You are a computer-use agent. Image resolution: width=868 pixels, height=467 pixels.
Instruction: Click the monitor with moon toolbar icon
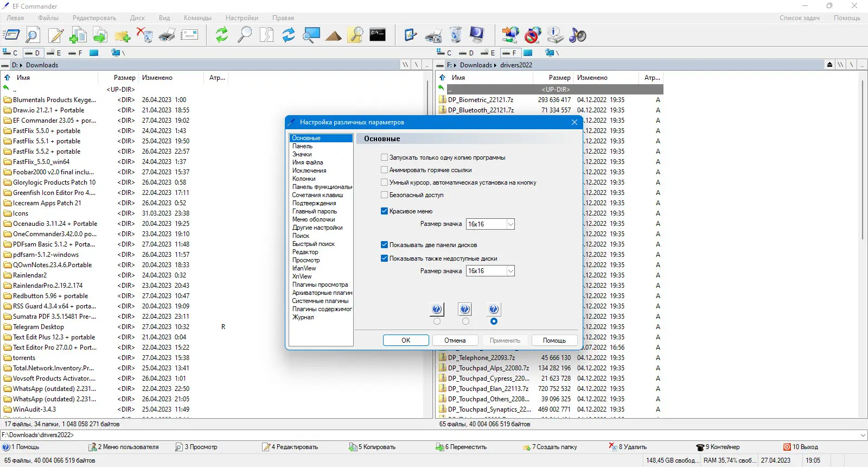pyautogui.click(x=477, y=35)
